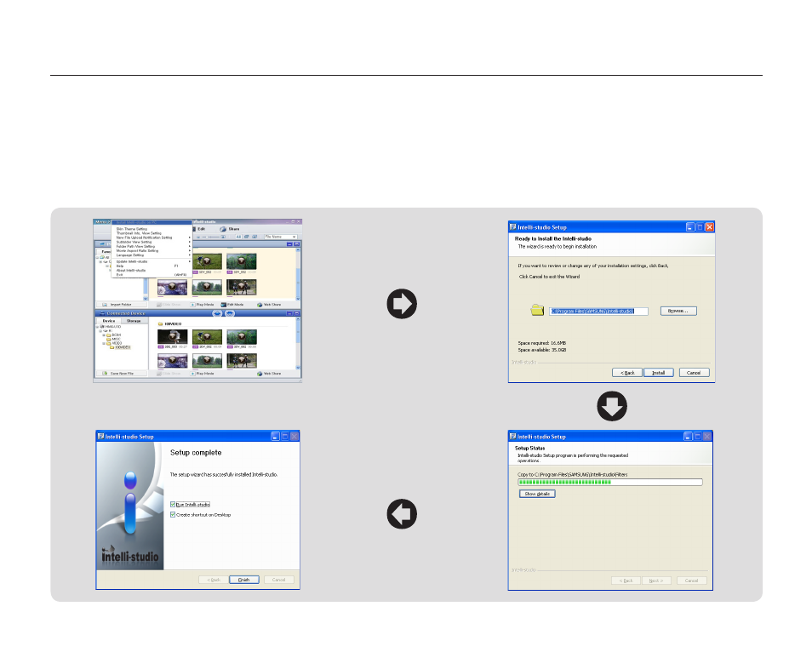Screen dimensions: 812x652
Task: Click Save New File button
Action: coord(121,374)
